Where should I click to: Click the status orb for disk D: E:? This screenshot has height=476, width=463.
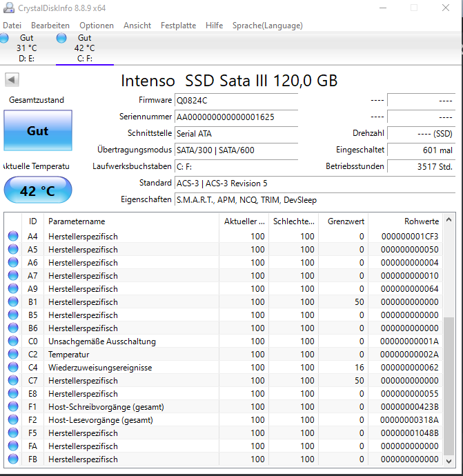coord(4,38)
